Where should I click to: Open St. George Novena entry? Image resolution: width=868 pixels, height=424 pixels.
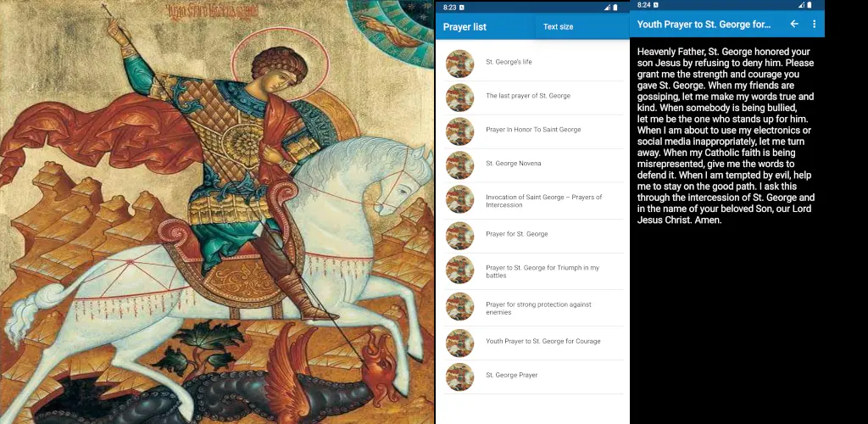pos(534,164)
